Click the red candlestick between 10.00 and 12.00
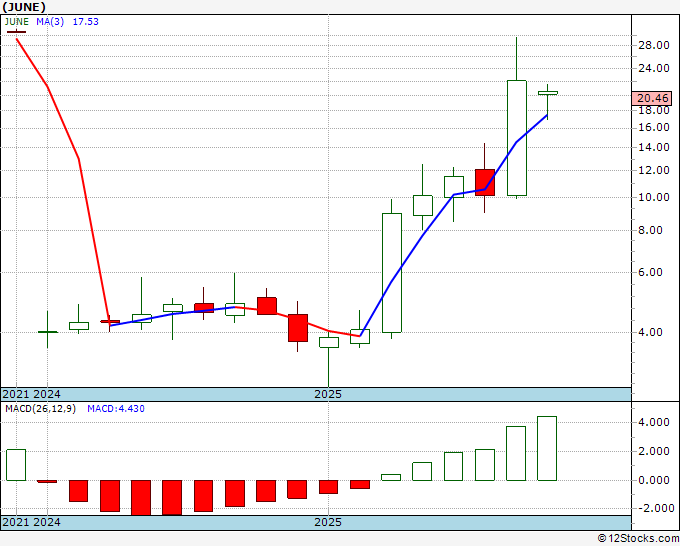Screen dimensions: 680x546 (485, 183)
